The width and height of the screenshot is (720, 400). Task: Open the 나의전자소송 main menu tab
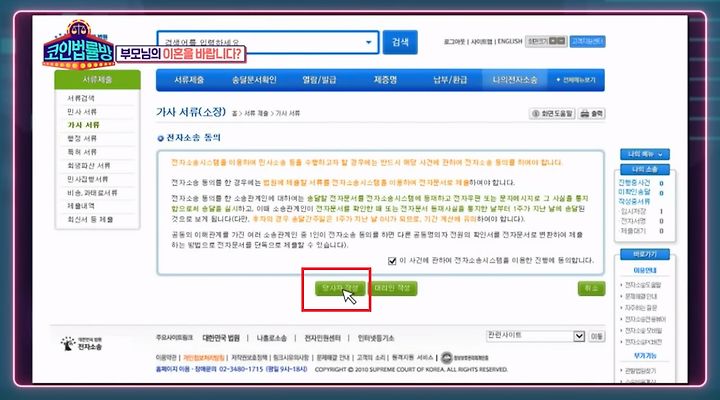pos(515,80)
